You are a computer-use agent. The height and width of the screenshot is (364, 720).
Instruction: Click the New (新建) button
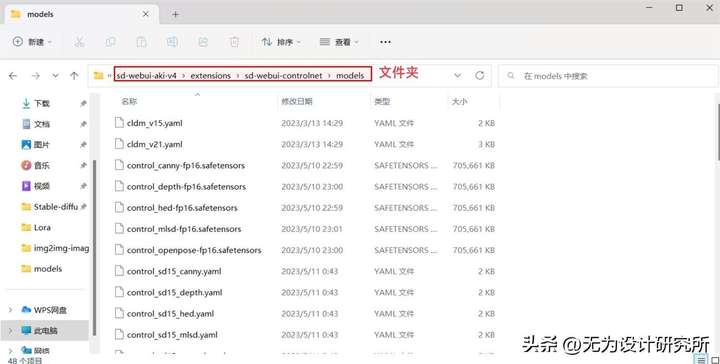31,42
